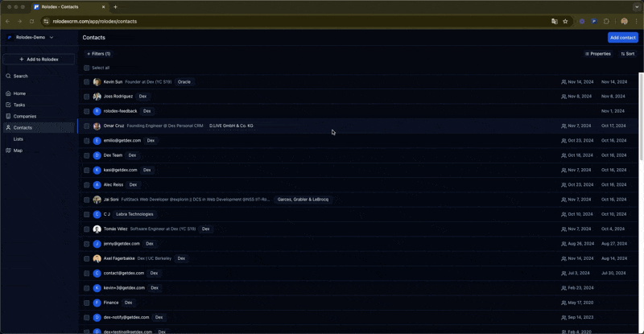The height and width of the screenshot is (334, 644).
Task: Open the Properties options
Action: [x=598, y=54]
